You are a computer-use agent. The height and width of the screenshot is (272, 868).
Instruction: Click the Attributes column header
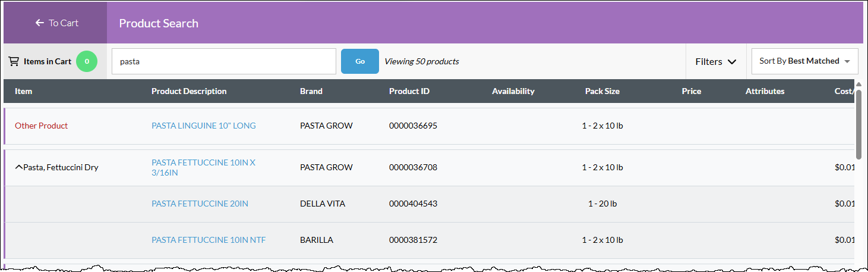tap(765, 91)
